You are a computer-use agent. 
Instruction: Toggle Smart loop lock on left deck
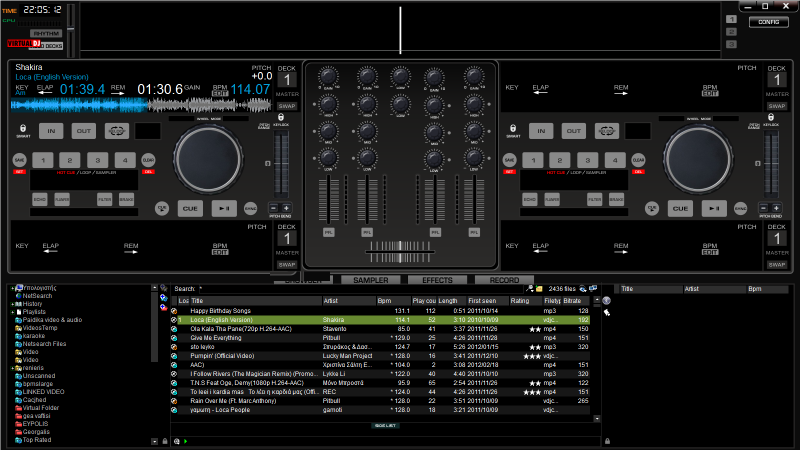pos(23,129)
